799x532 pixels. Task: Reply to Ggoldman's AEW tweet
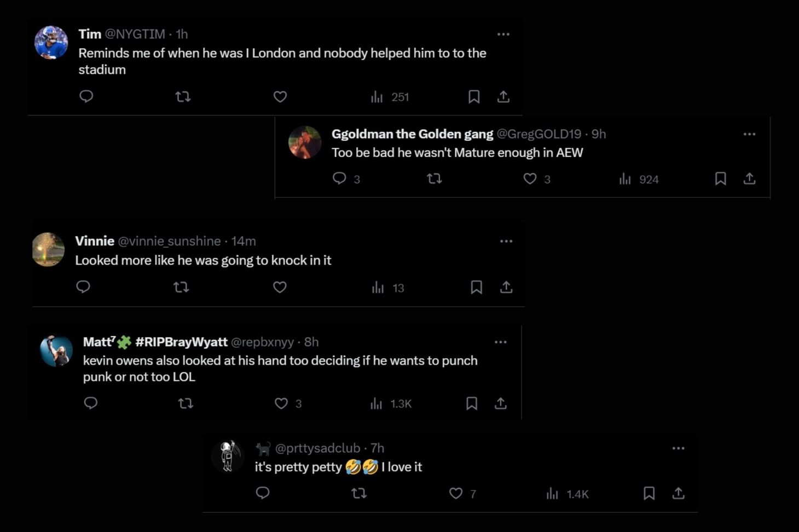[339, 179]
